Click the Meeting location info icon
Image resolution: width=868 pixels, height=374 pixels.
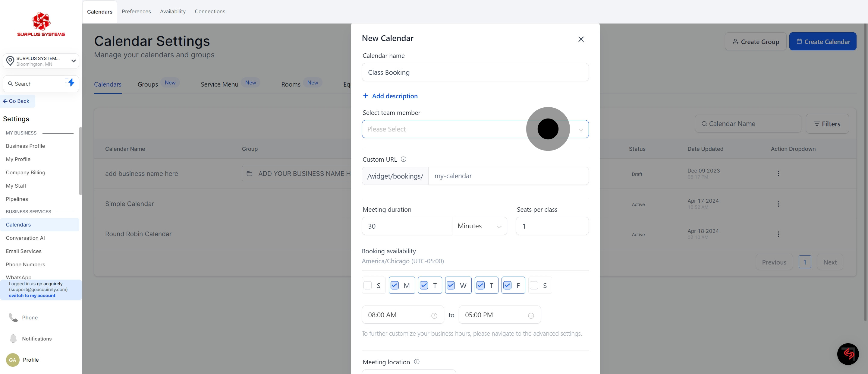pyautogui.click(x=417, y=362)
